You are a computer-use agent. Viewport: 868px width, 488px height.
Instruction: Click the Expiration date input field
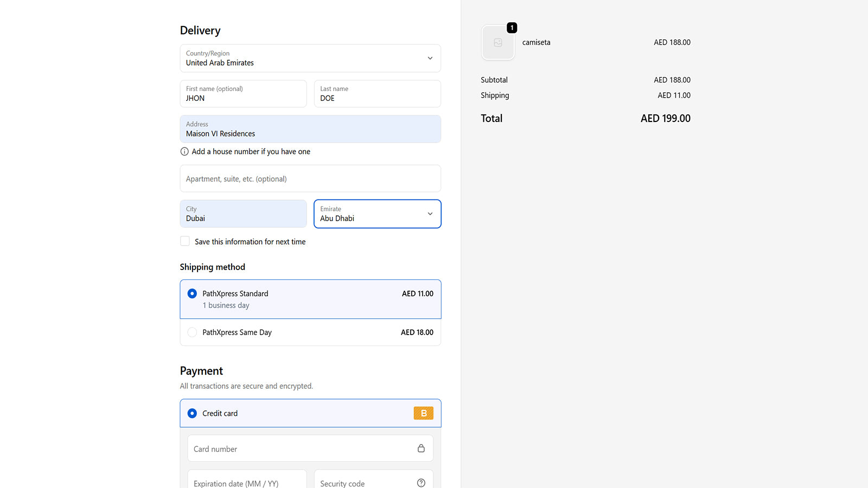[x=247, y=481]
